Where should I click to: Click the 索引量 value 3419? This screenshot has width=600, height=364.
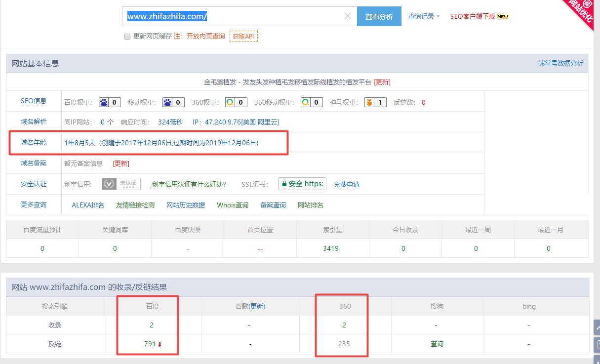click(x=331, y=248)
